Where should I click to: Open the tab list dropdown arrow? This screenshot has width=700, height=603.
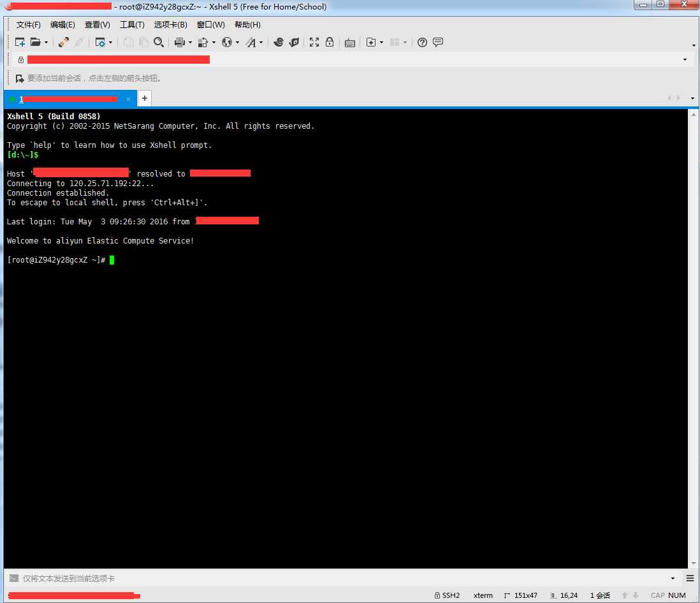coord(692,98)
